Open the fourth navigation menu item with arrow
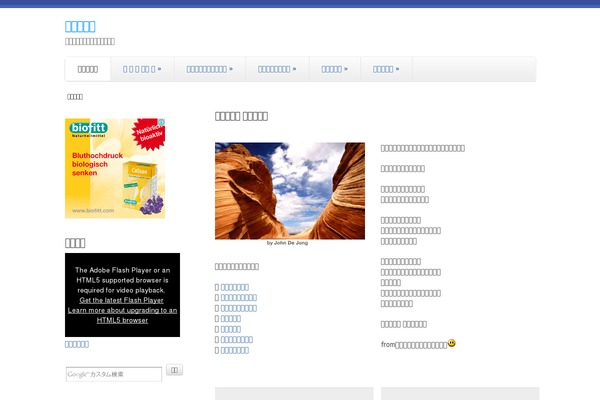The image size is (600, 400). (x=277, y=69)
